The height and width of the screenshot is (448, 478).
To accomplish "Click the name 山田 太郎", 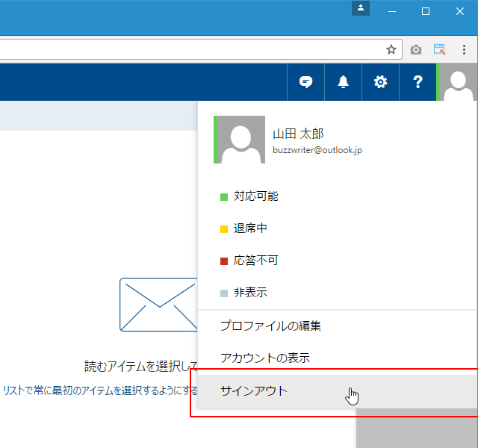I will [x=298, y=134].
